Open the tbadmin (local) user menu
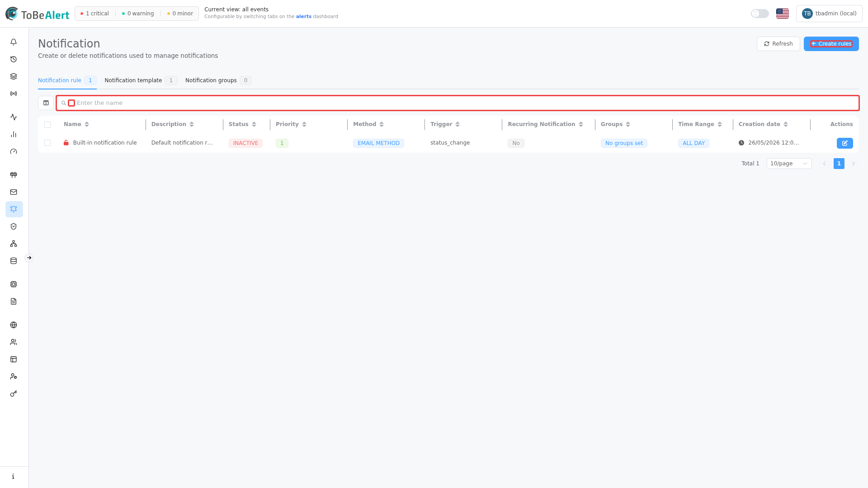 tap(829, 14)
